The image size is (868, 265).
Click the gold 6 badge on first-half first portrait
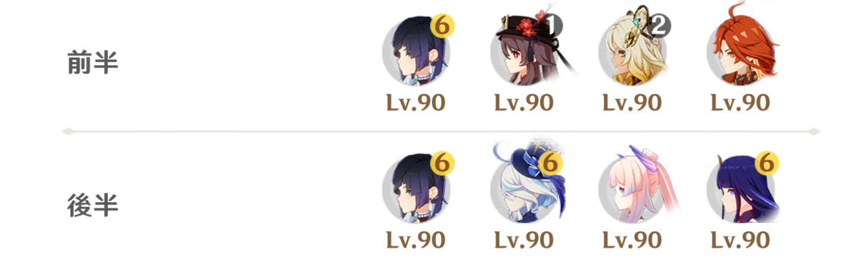[x=441, y=27]
